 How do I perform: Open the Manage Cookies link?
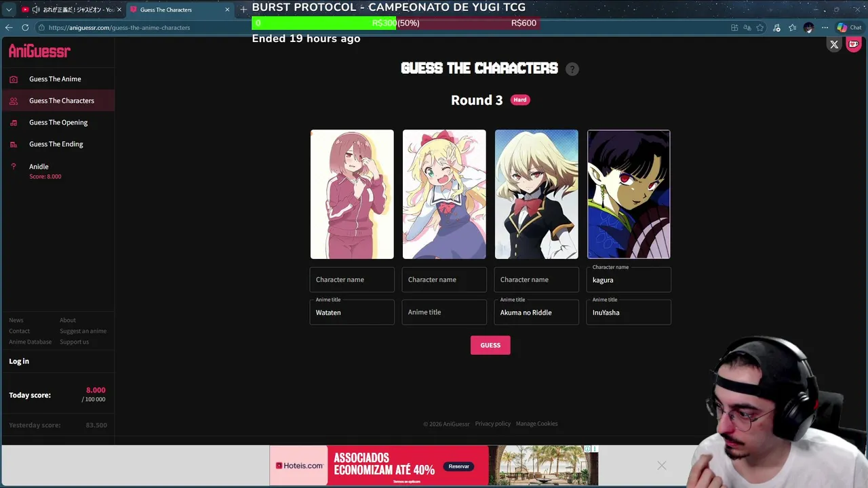click(536, 424)
